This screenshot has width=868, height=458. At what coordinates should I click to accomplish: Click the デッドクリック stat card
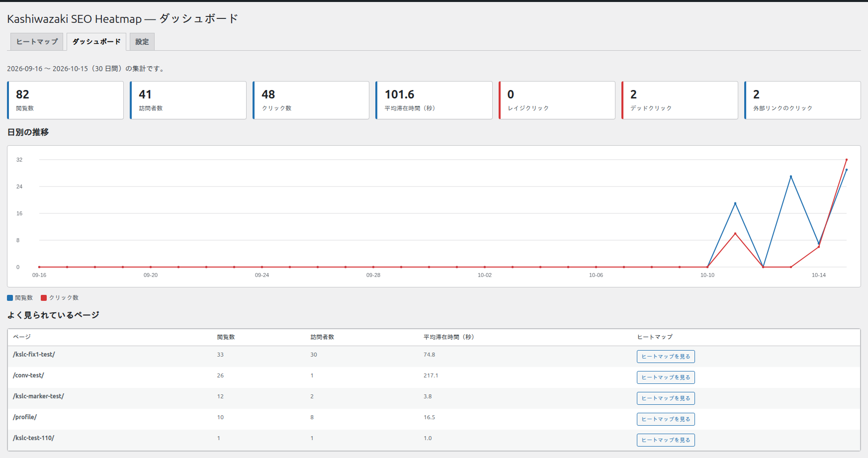click(680, 100)
